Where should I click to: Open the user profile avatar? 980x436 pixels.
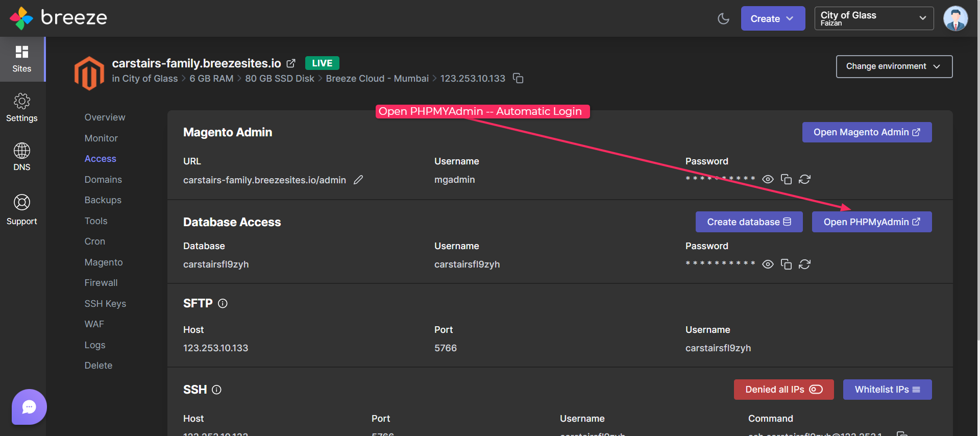pyautogui.click(x=955, y=18)
